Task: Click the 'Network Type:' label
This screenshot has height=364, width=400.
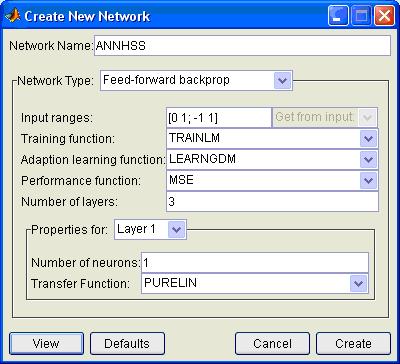Action: click(55, 81)
